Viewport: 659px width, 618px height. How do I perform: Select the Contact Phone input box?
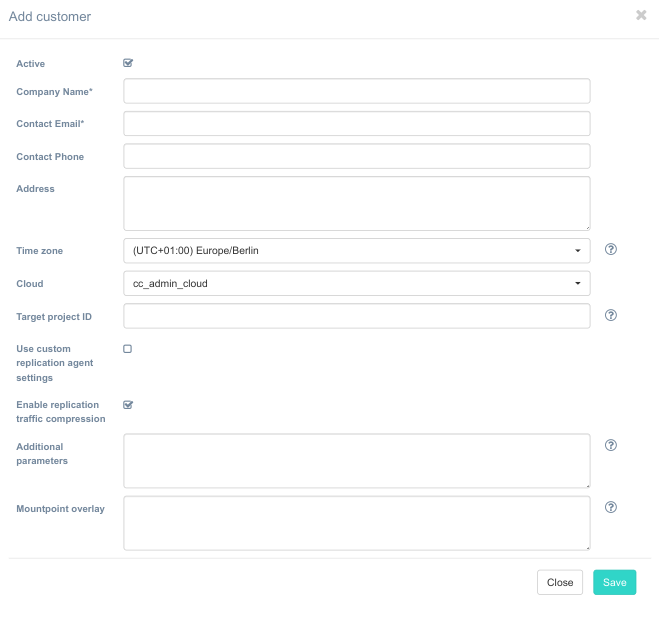click(356, 157)
